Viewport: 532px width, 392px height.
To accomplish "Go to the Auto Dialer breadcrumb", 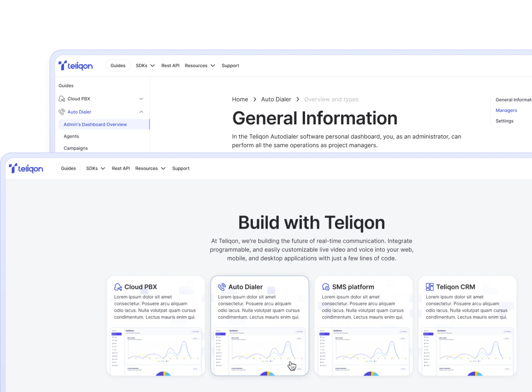I will coord(276,99).
